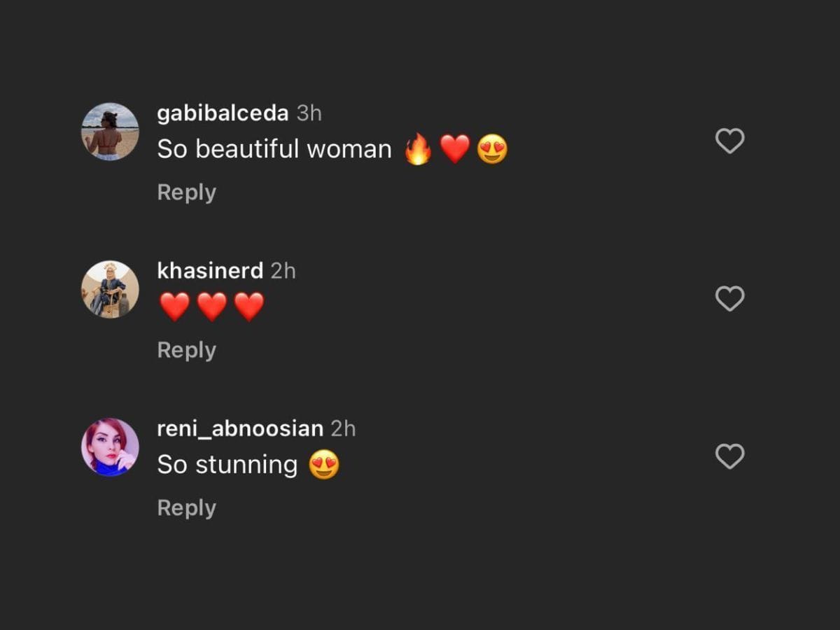This screenshot has width=840, height=630.
Task: Open the khasinerd username link
Action: click(x=210, y=271)
